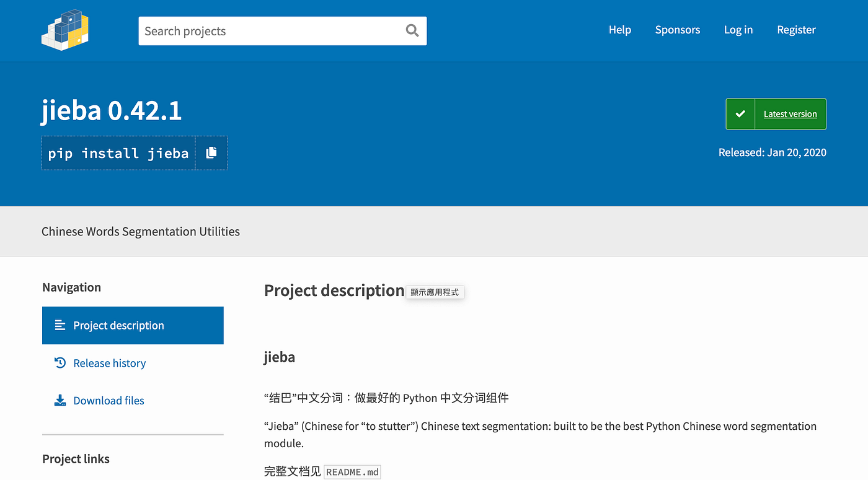Click the Project description heading in content

coord(334,290)
